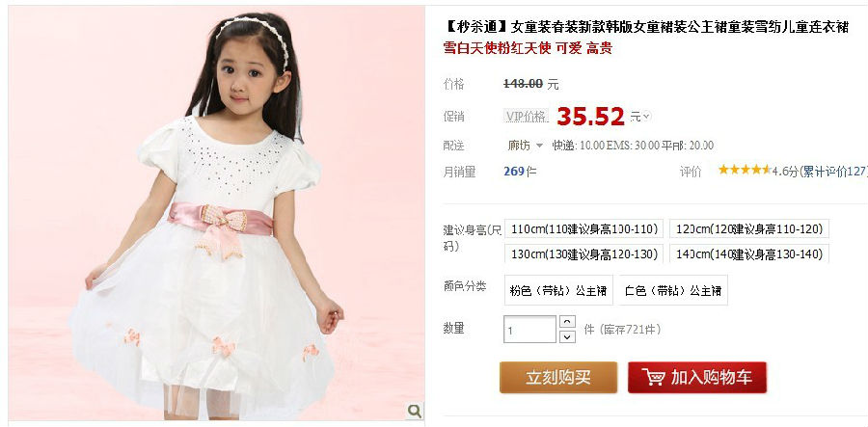Open the 廊坊 delivery city dropdown

pos(526,146)
